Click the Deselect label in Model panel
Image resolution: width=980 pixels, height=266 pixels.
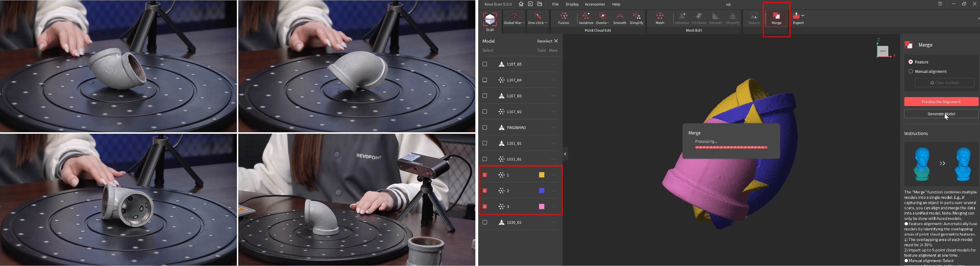coord(544,41)
